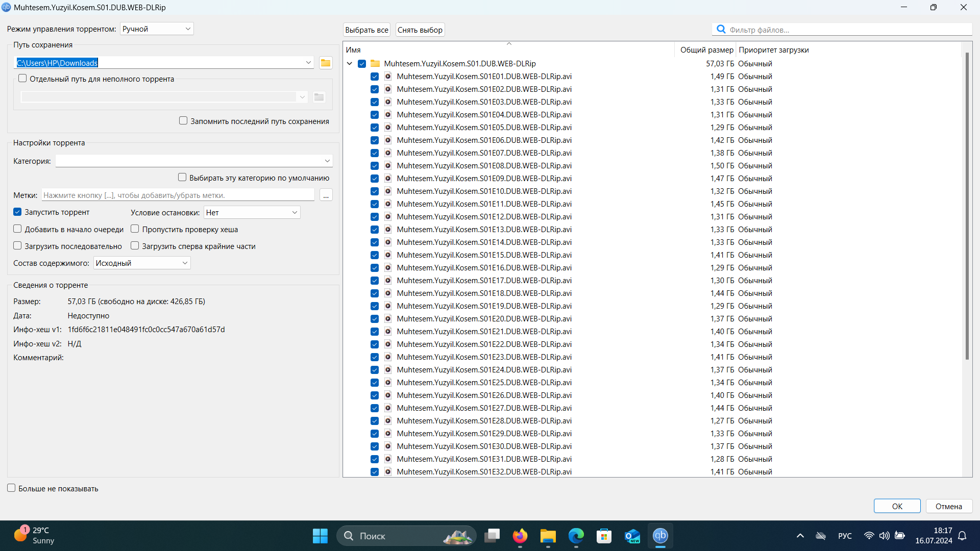Sort by the total size column header
This screenshot has height=551, width=980.
(706, 50)
